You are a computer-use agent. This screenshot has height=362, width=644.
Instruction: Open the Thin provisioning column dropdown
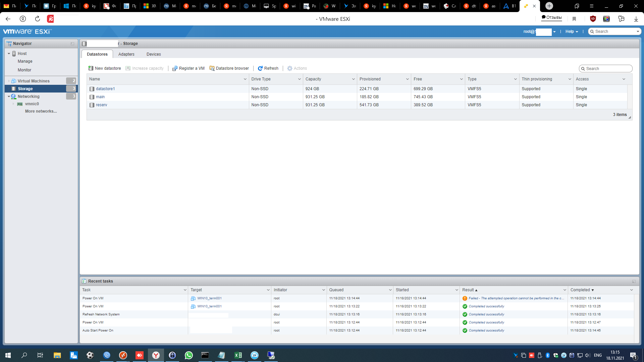[570, 79]
